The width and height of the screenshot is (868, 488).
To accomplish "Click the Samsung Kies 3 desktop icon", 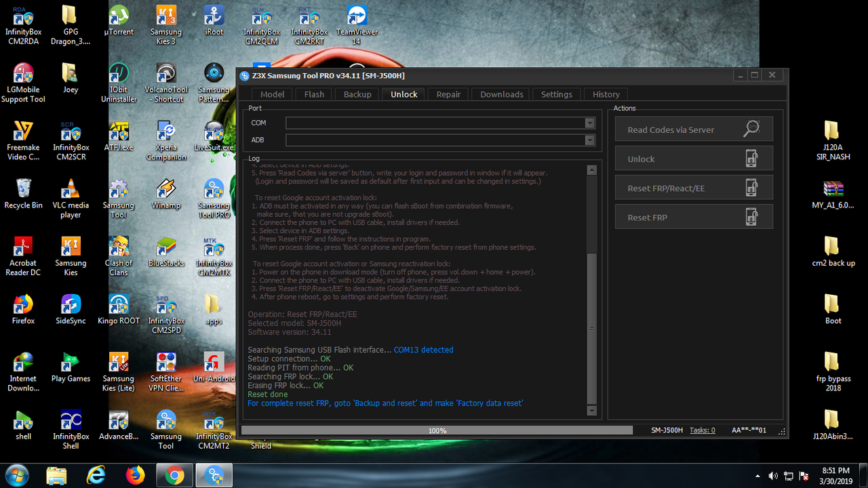I will click(166, 26).
